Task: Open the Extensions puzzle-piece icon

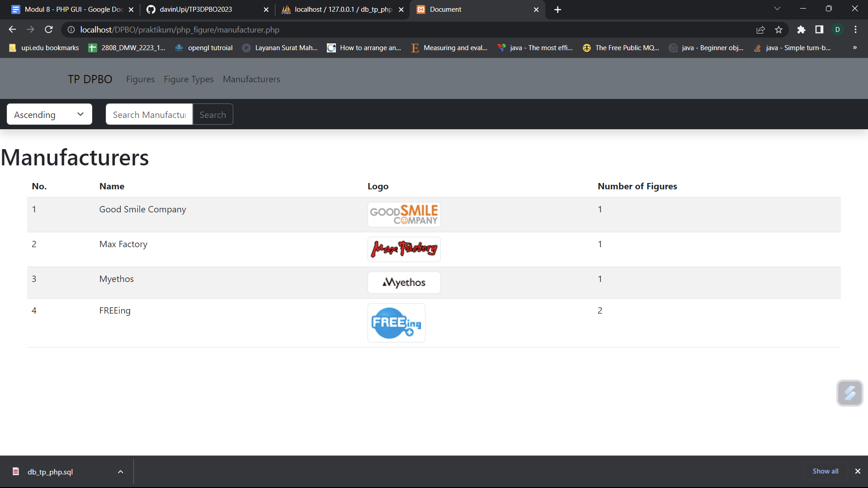Action: [x=802, y=29]
